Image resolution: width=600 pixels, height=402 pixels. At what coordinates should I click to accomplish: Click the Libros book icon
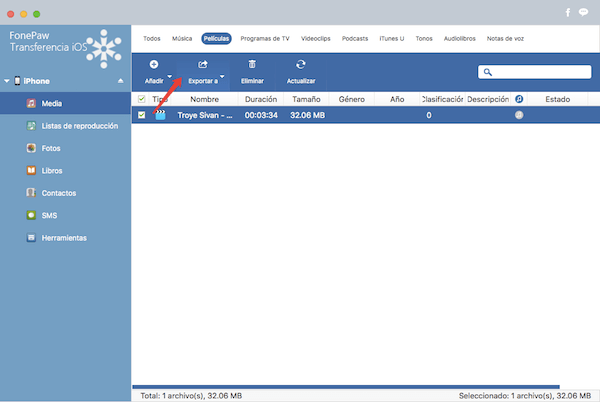[31, 171]
